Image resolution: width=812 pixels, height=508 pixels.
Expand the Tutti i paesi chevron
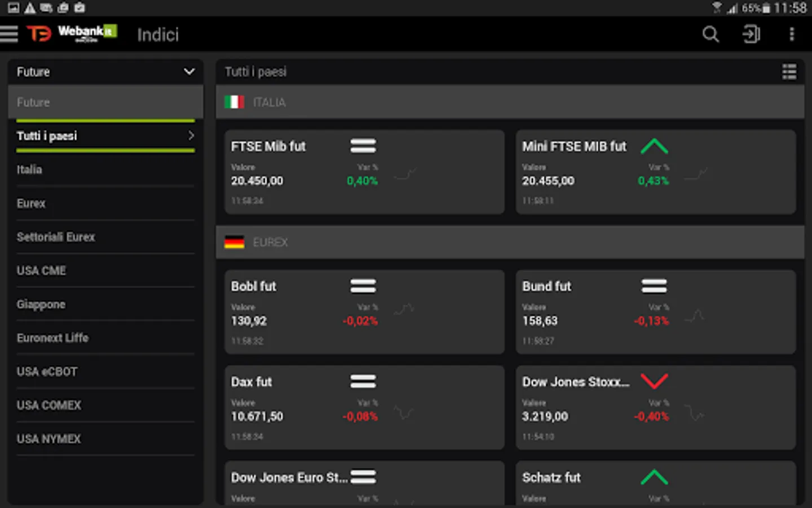[x=191, y=135]
